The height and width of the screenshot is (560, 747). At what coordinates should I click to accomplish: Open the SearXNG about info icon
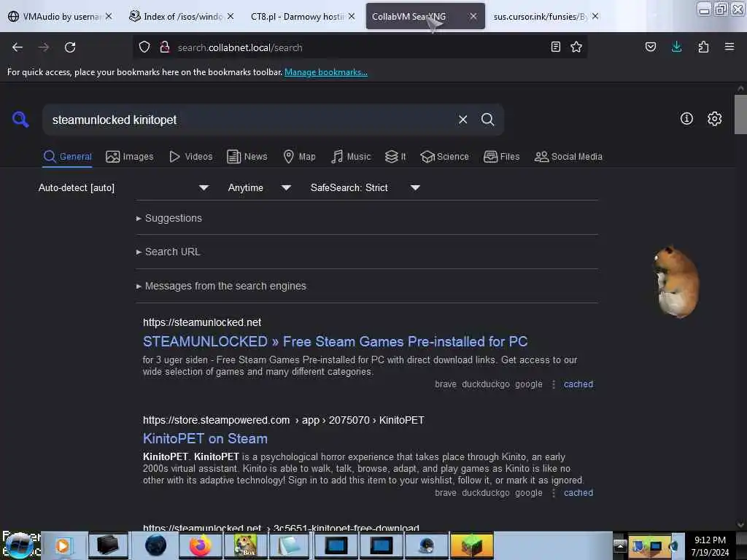pos(686,119)
